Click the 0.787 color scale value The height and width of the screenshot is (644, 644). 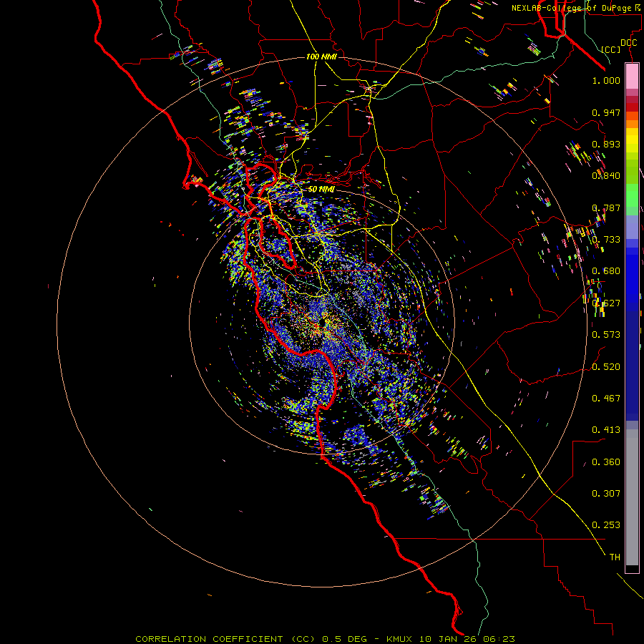[x=606, y=208]
